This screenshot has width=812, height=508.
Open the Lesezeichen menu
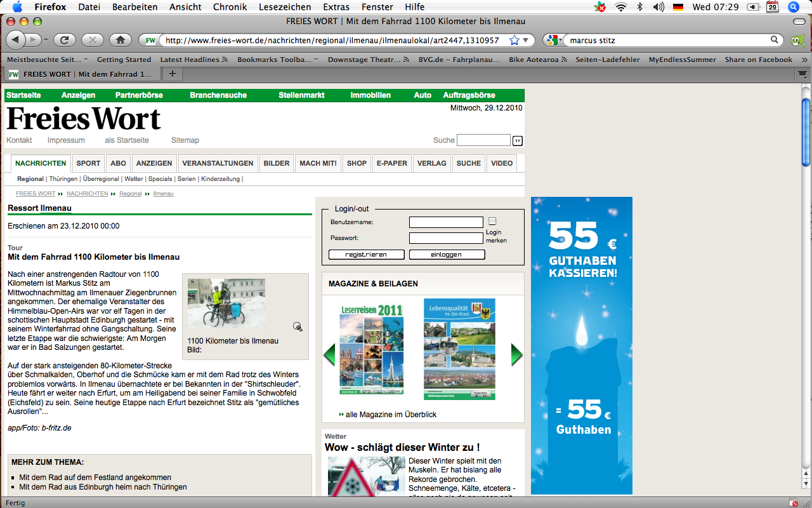tap(285, 7)
